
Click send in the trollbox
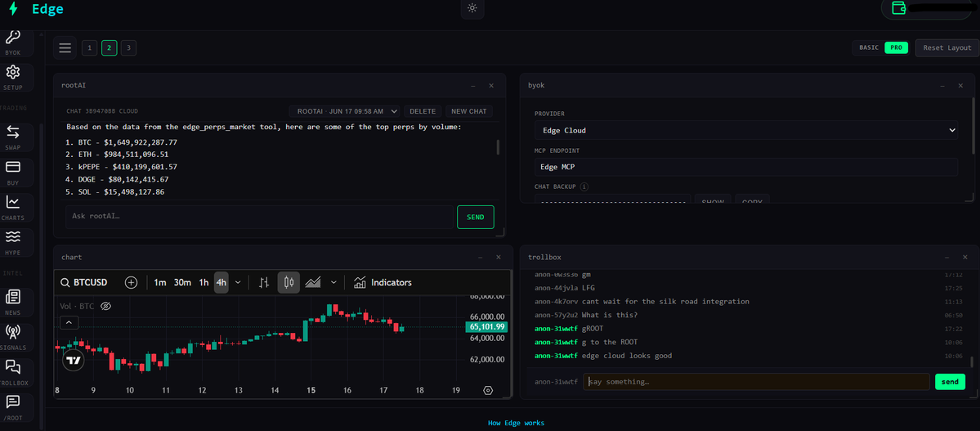pos(950,382)
